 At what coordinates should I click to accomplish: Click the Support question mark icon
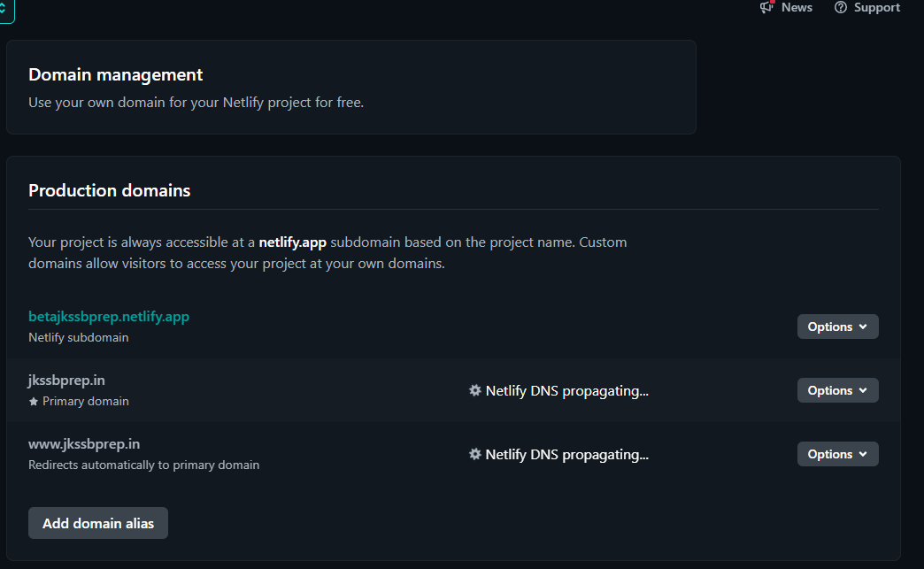pos(840,7)
